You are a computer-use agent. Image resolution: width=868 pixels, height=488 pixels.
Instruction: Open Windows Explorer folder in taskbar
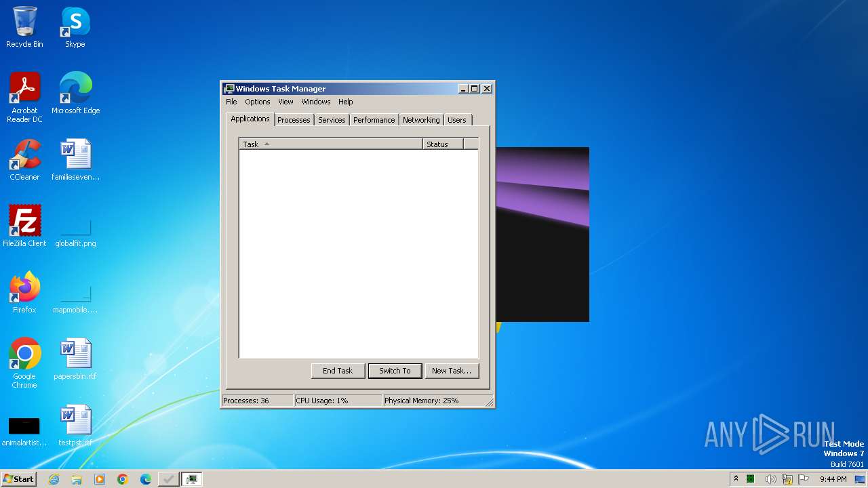[77, 479]
